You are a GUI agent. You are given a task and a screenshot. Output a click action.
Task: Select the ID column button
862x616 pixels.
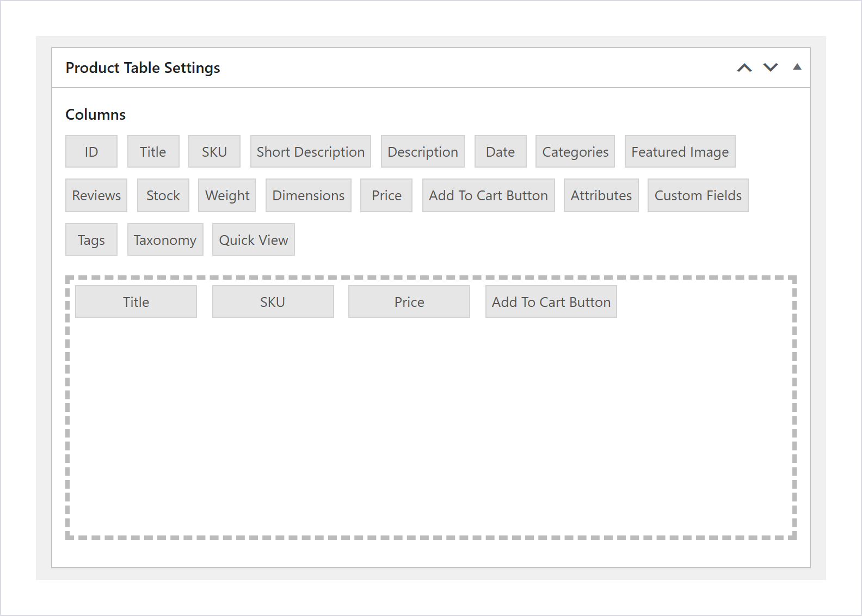(91, 151)
